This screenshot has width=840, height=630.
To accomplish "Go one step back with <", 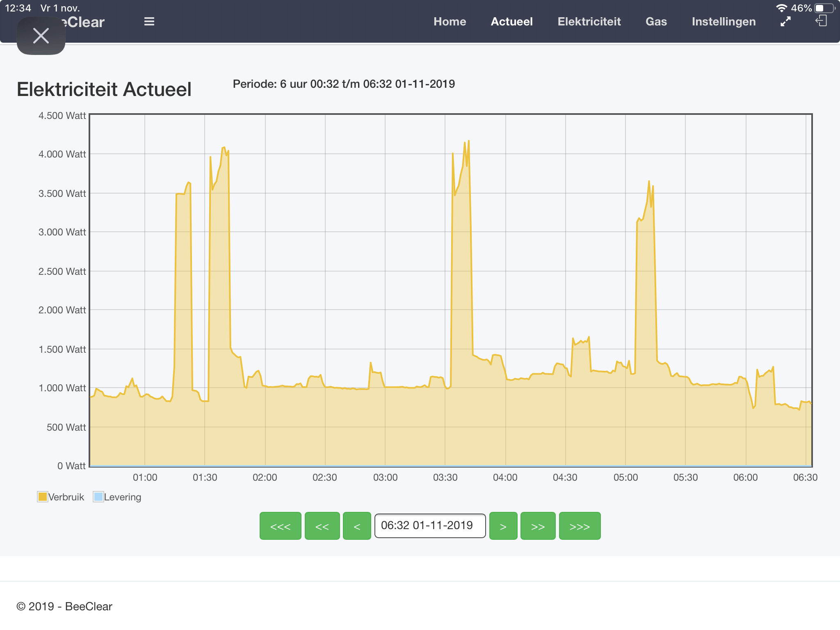I will coord(357,526).
